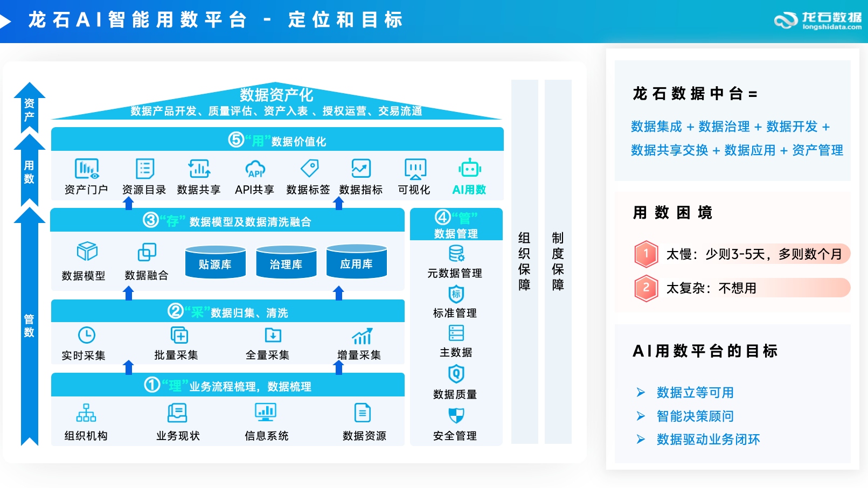This screenshot has height=488, width=868.
Task: Click the API共享 cloud icon
Action: [255, 169]
